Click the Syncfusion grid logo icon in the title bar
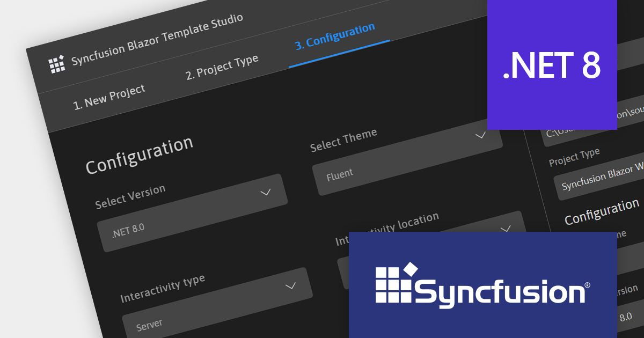Viewport: 644px width, 338px height. pyautogui.click(x=56, y=64)
